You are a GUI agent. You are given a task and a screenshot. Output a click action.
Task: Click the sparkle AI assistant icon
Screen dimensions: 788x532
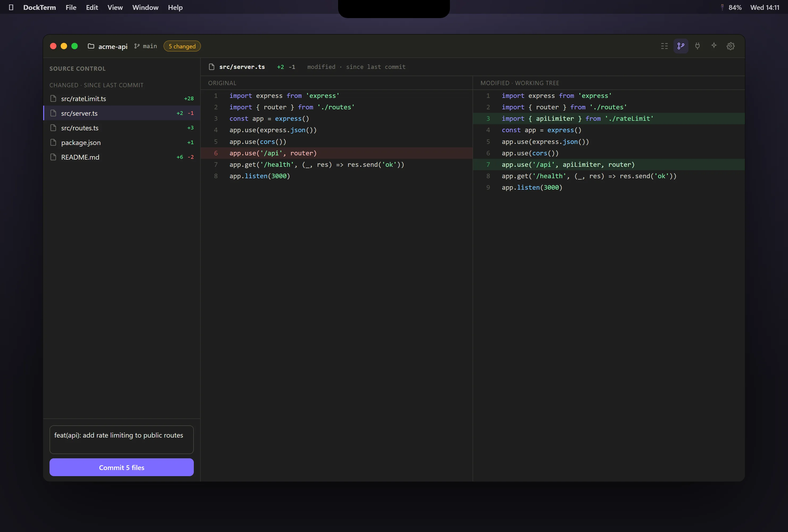tap(714, 46)
